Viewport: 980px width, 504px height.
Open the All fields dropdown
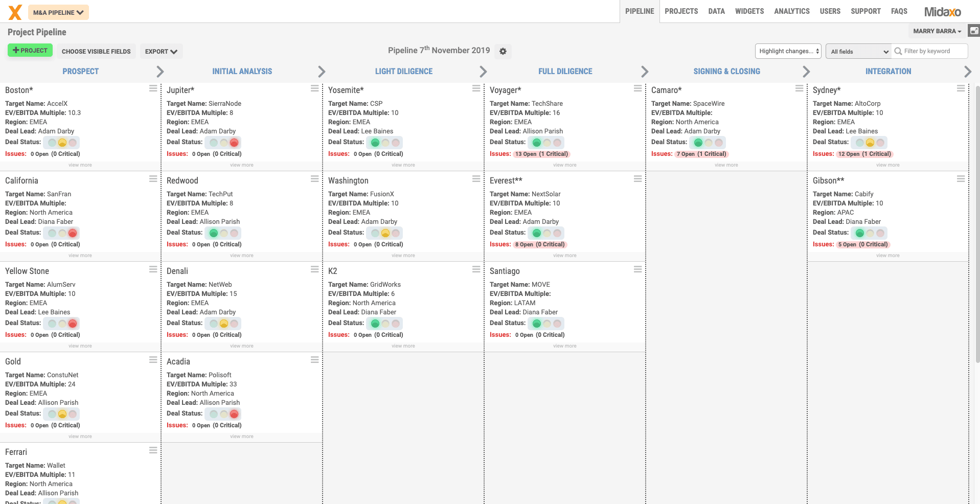pos(859,51)
